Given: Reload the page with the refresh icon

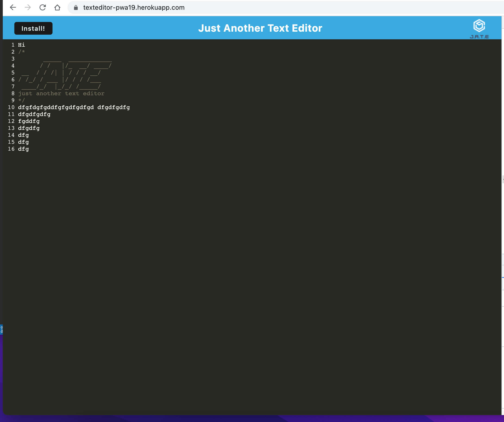Looking at the screenshot, I should [43, 7].
